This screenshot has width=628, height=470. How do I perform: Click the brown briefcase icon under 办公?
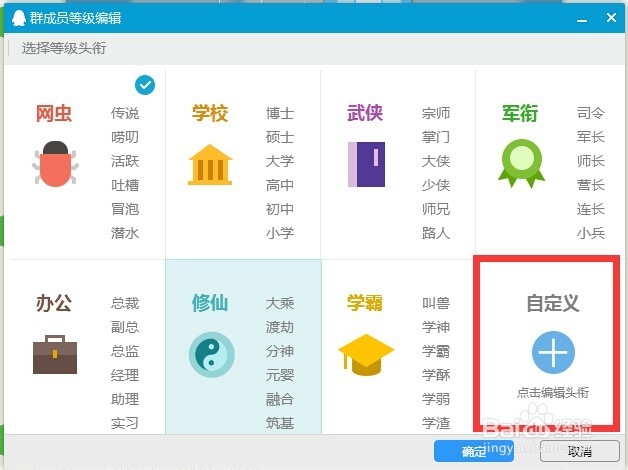click(55, 354)
